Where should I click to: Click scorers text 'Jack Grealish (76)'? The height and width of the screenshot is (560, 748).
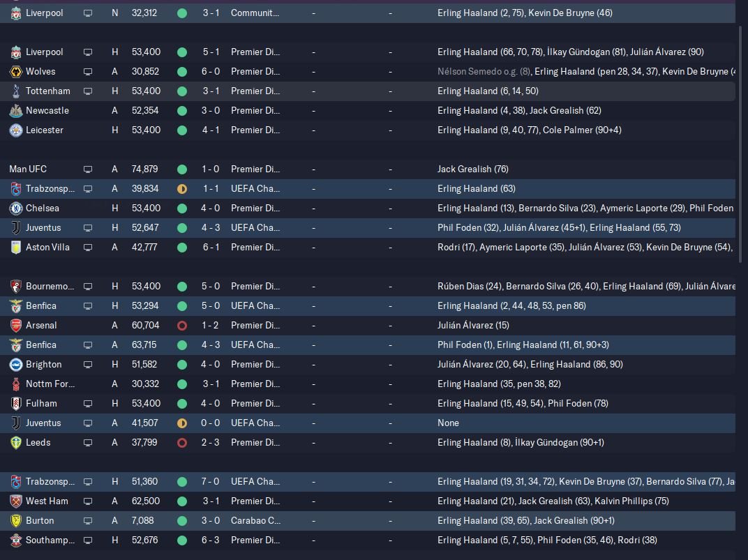pos(473,169)
